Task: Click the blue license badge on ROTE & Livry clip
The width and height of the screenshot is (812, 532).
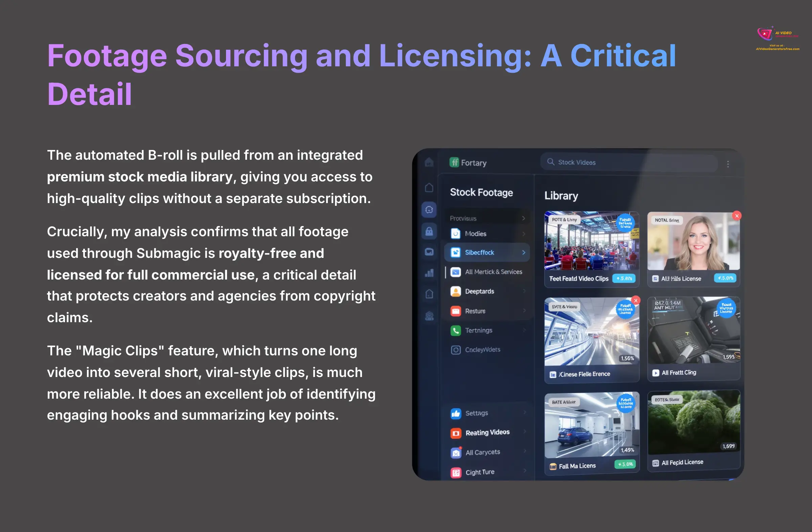Action: click(x=625, y=223)
